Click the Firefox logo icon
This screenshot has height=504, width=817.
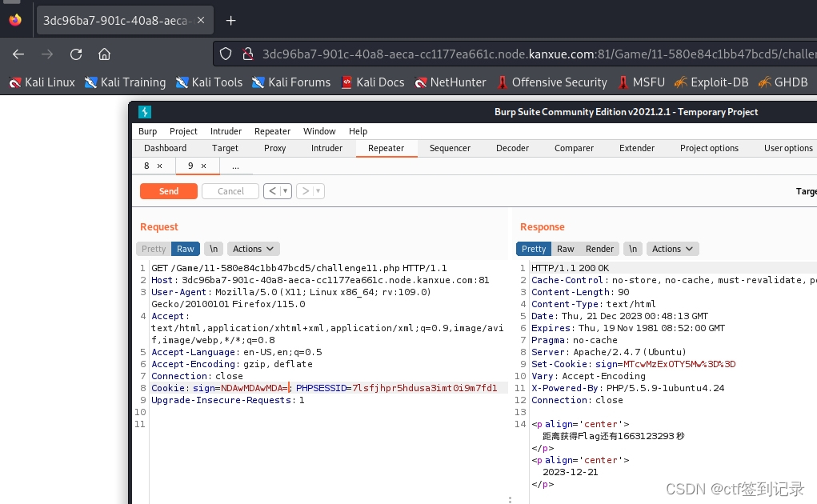[15, 20]
